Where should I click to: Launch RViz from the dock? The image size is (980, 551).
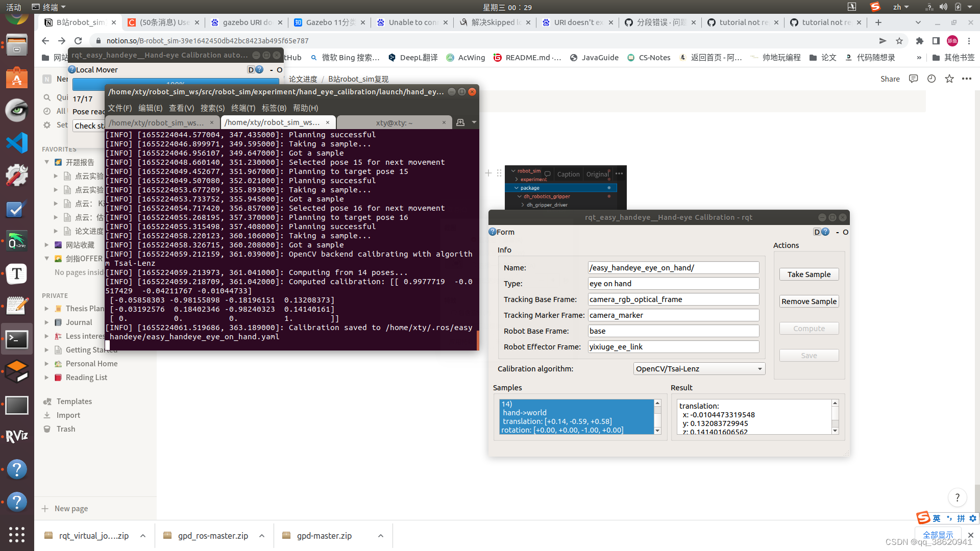[x=17, y=436]
